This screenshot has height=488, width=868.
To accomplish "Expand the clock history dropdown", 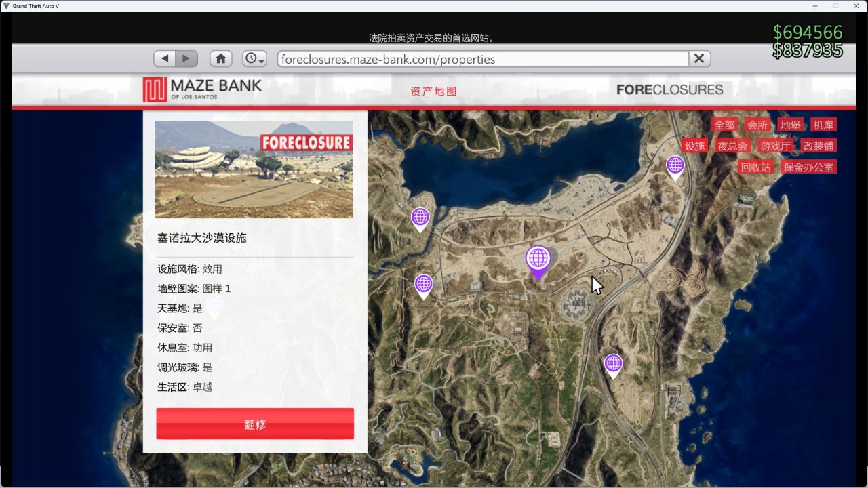I will 254,59.
